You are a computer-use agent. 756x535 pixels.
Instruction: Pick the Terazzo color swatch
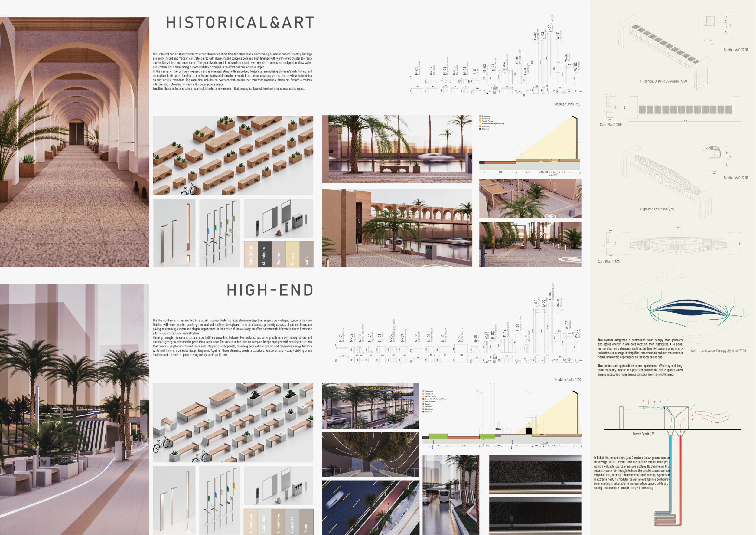tap(292, 254)
